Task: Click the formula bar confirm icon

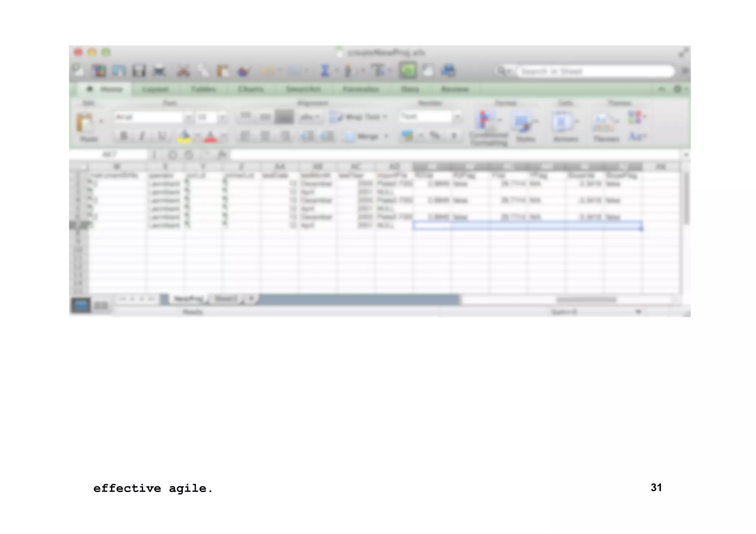Action: (189, 155)
